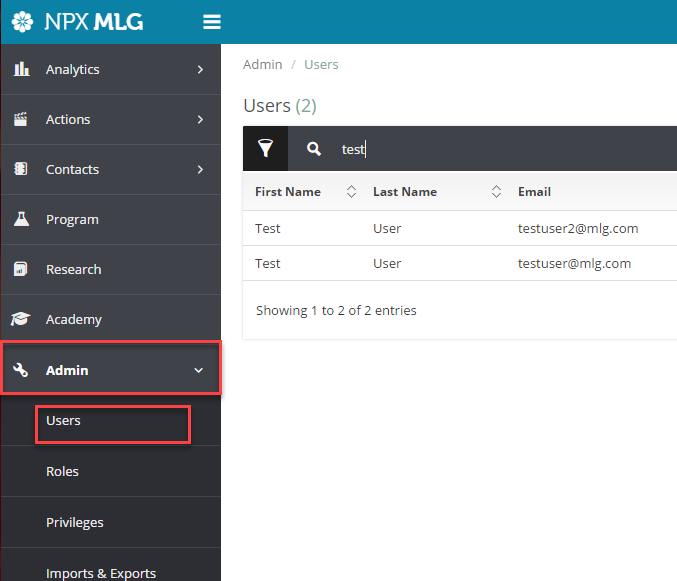Click the Research sidebar icon
Viewport: 677px width, 581px height.
point(21,269)
